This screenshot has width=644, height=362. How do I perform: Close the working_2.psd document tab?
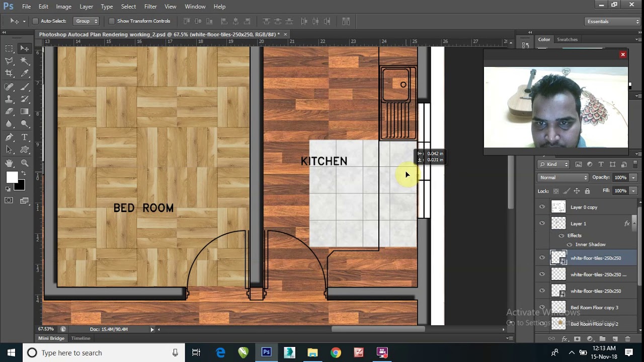tap(285, 34)
